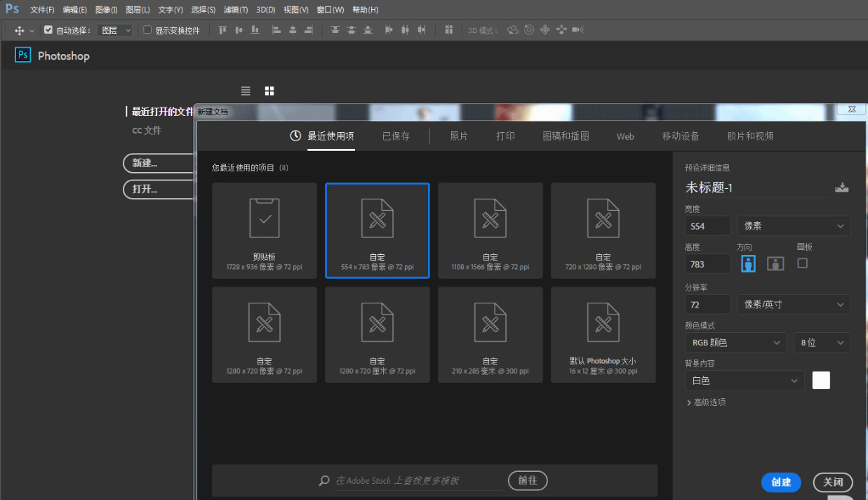Click the 创建 button
This screenshot has height=500, width=868.
781,482
